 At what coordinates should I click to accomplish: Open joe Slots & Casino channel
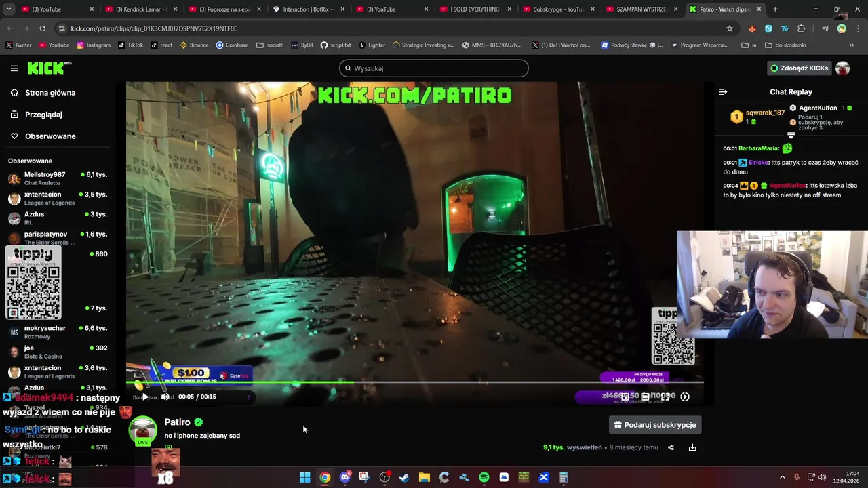pyautogui.click(x=57, y=352)
